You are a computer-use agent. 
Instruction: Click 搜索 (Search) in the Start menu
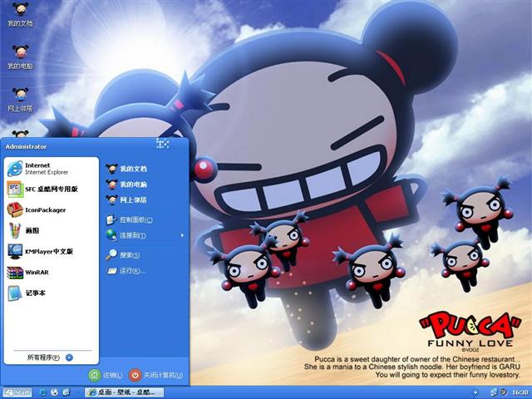pos(129,255)
